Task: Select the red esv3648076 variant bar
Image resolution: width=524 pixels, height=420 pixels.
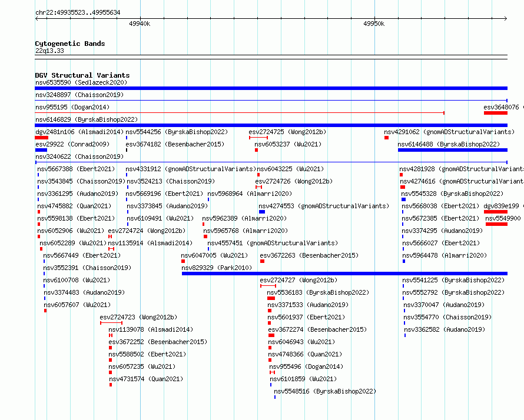Action: point(496,113)
